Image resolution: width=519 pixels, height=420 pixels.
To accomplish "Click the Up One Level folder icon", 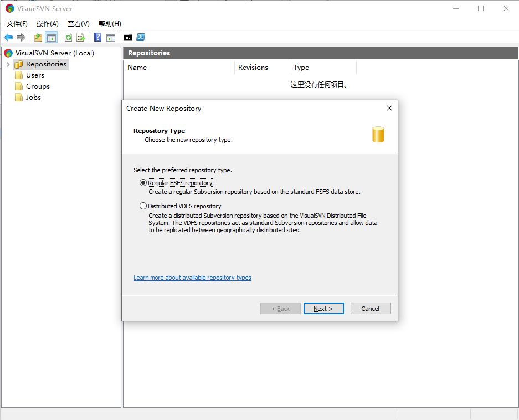I will point(38,38).
